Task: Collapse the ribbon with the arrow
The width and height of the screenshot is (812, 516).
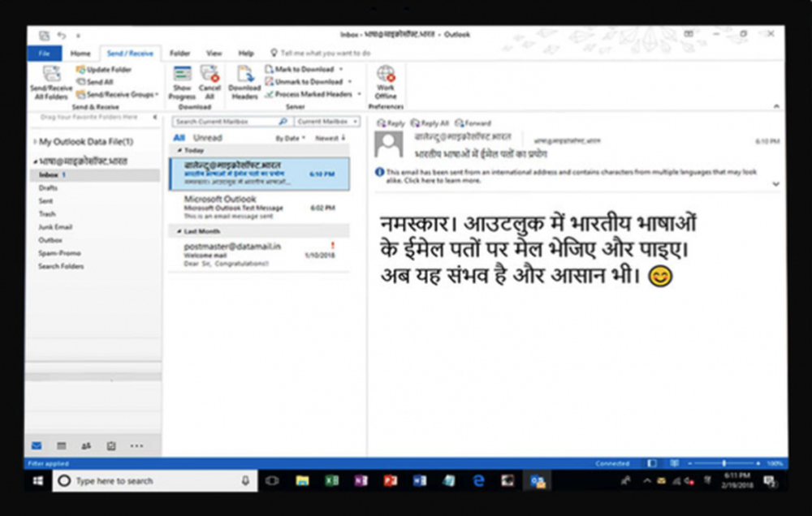Action: (x=776, y=106)
